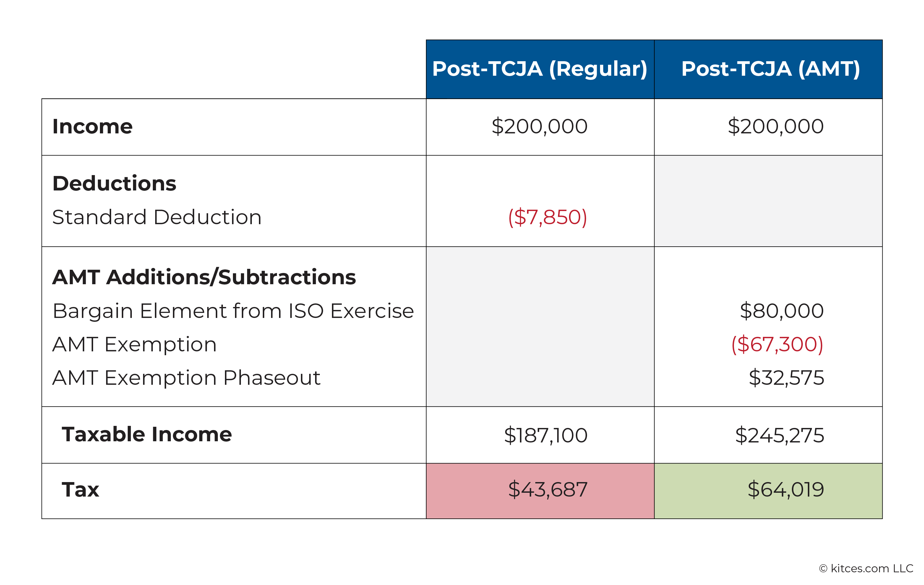The image size is (924, 585).
Task: Click the $200,000 income under Regular column
Action: (539, 126)
